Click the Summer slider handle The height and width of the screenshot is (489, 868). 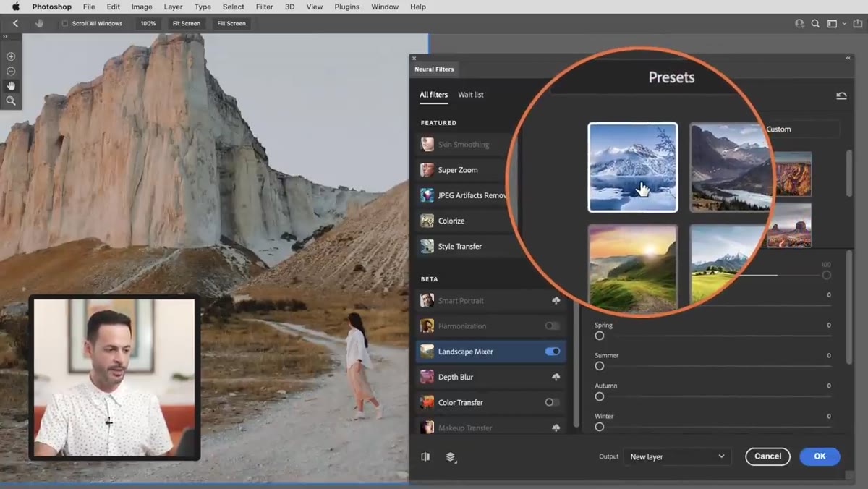pyautogui.click(x=600, y=366)
